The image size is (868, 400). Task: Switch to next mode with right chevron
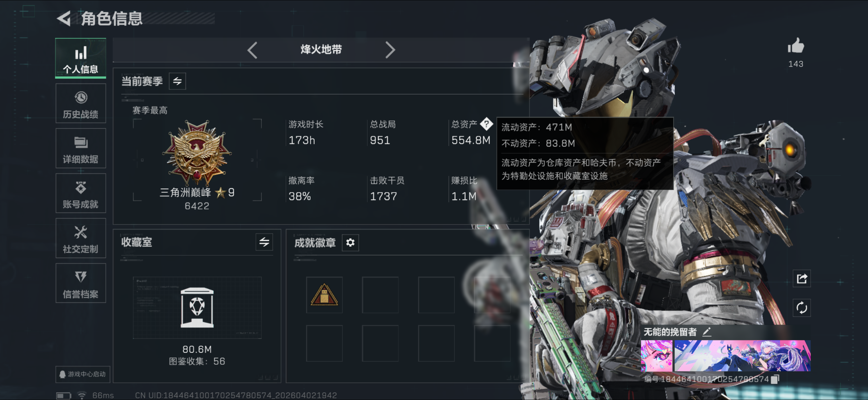390,50
